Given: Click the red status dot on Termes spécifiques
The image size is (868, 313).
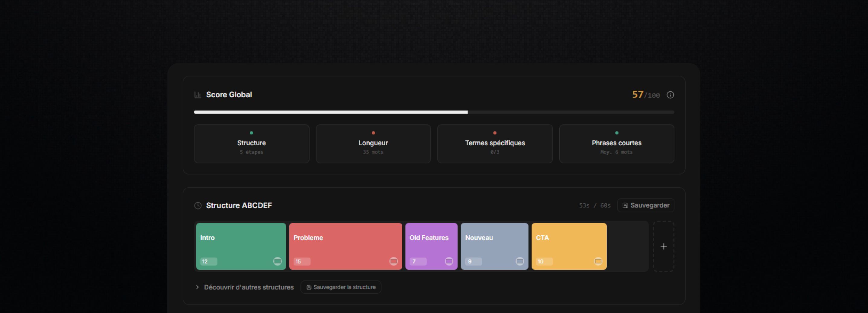Looking at the screenshot, I should click(494, 133).
